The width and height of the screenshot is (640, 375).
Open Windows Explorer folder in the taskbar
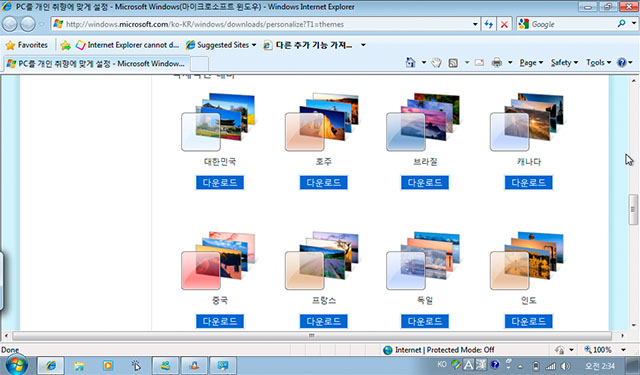[79, 366]
